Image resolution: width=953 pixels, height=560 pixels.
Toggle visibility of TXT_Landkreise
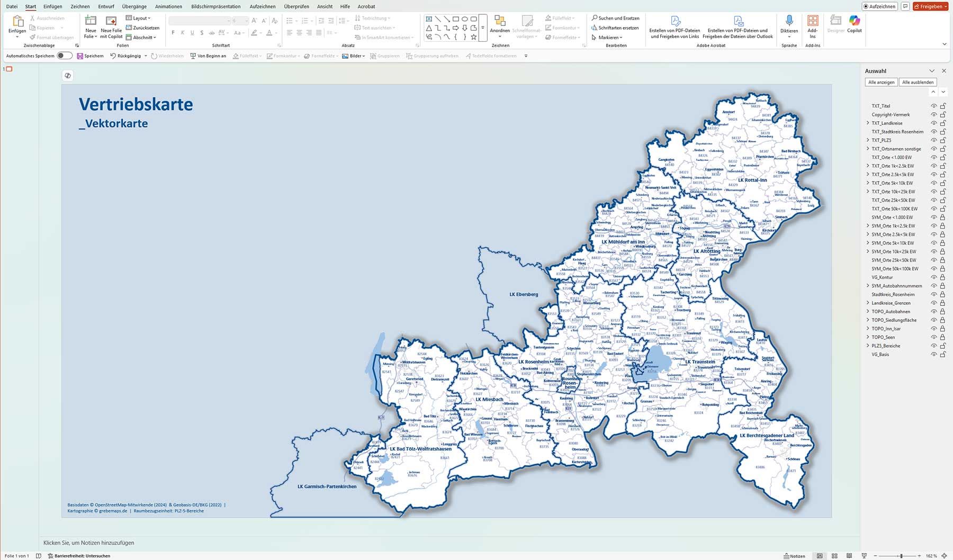(x=934, y=123)
